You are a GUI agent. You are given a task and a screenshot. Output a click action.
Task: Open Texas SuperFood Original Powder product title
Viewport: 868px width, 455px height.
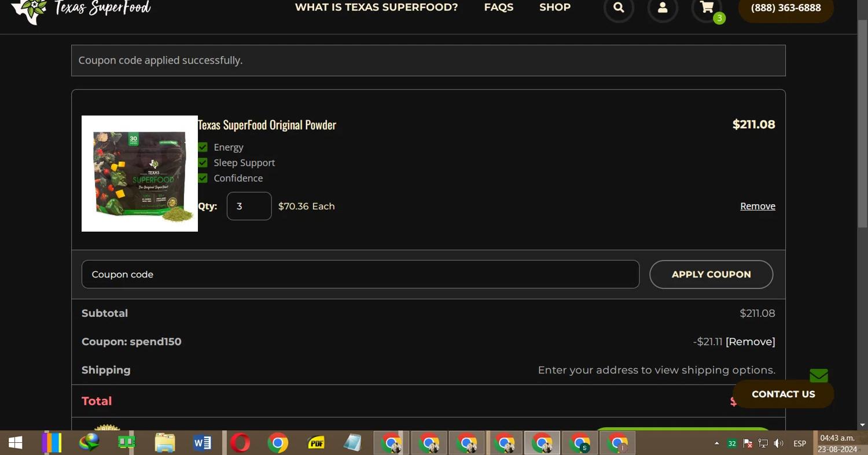[x=267, y=124]
